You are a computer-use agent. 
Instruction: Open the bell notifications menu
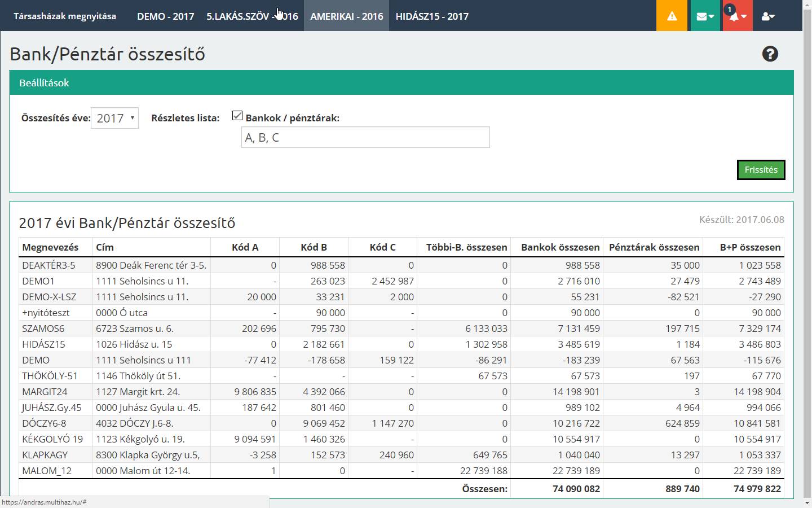tap(737, 16)
